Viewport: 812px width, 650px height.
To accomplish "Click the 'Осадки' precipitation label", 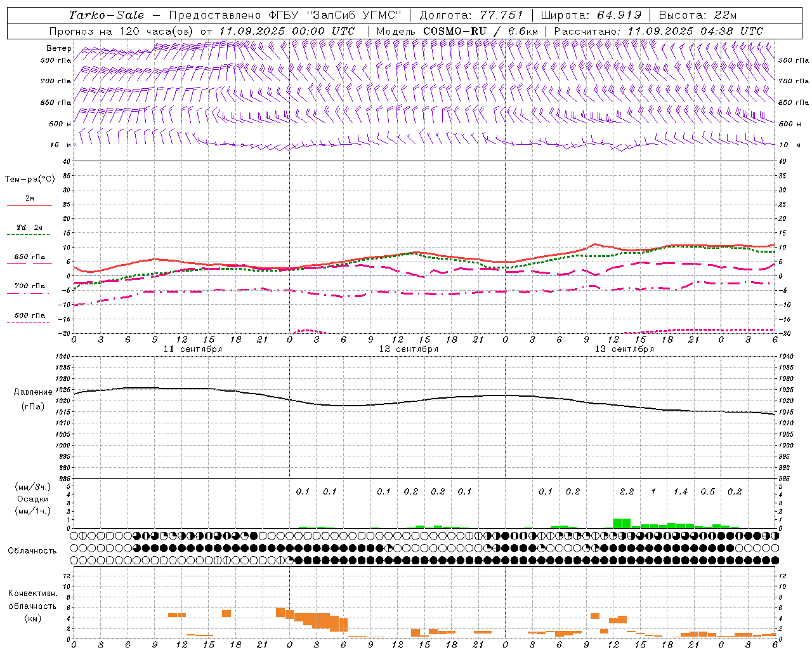I will (x=33, y=499).
